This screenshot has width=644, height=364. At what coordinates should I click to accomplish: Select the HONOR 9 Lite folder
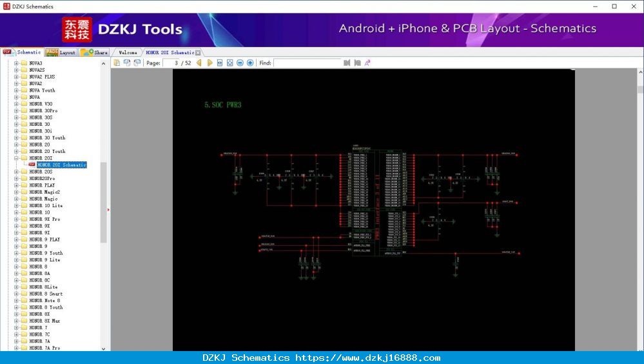(x=44, y=260)
